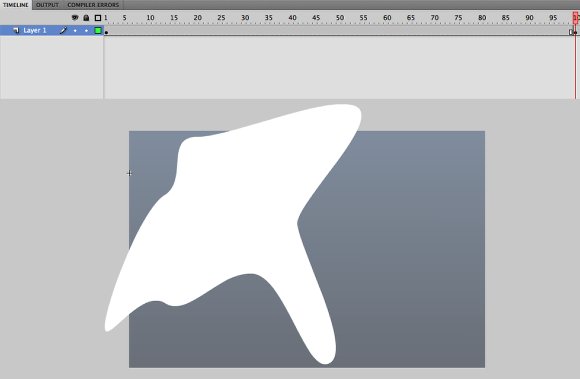The image size is (580, 379).
Task: Toggle Layer 1 visibility dot
Action: click(75, 31)
